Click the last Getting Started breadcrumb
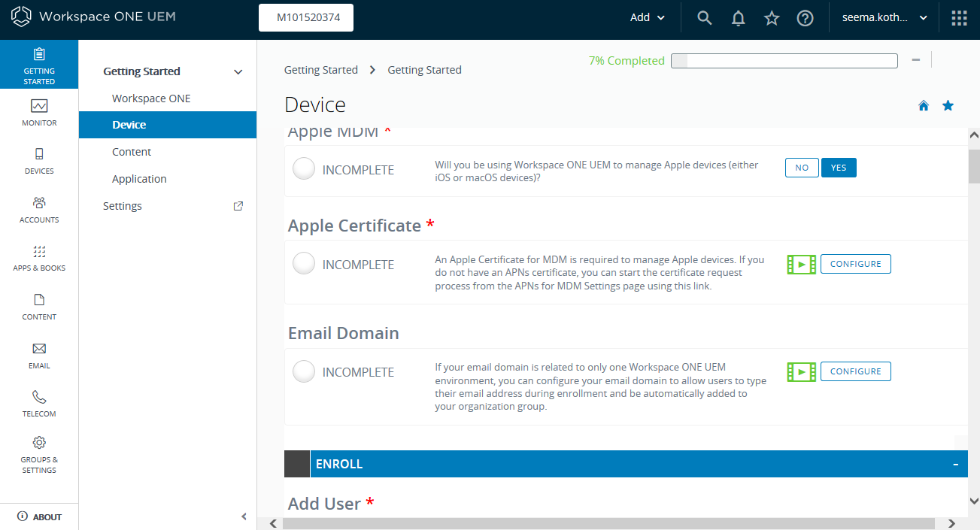This screenshot has width=980, height=530. click(425, 70)
